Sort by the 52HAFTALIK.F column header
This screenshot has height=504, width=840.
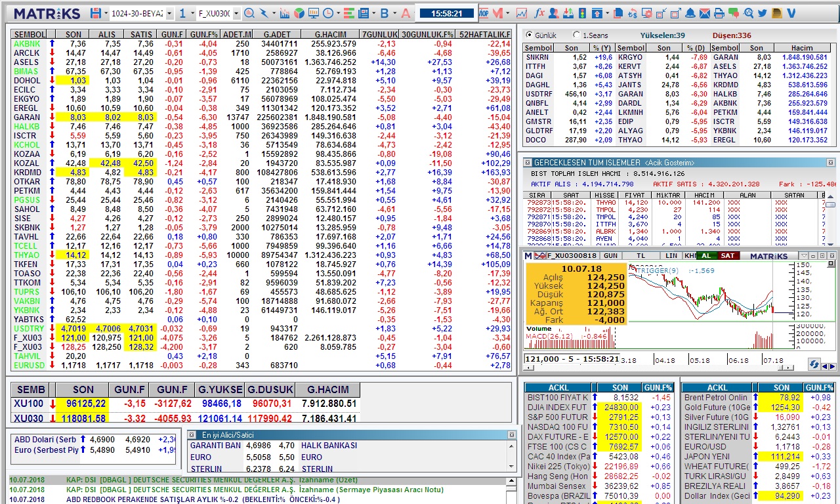pyautogui.click(x=484, y=34)
